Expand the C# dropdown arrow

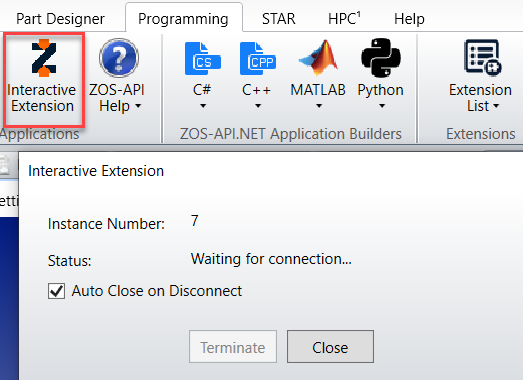tap(203, 106)
